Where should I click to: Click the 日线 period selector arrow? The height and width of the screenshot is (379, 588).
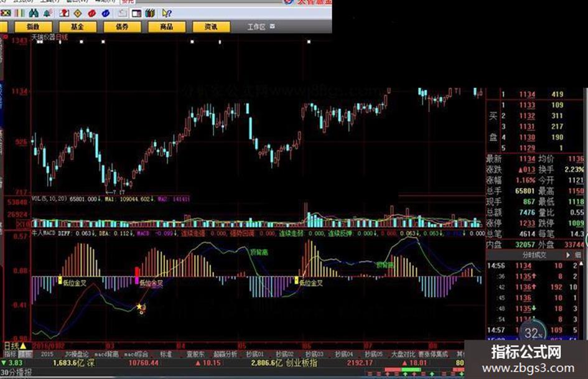tap(23, 345)
